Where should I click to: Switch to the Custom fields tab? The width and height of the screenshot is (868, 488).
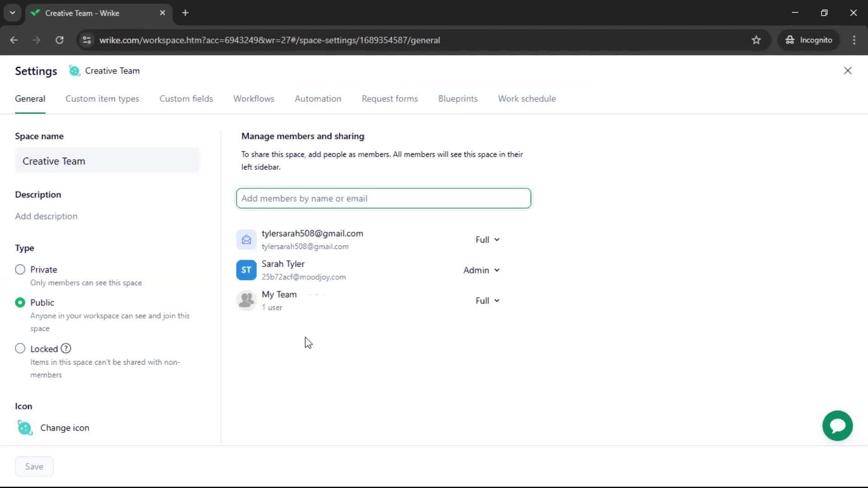click(x=186, y=99)
